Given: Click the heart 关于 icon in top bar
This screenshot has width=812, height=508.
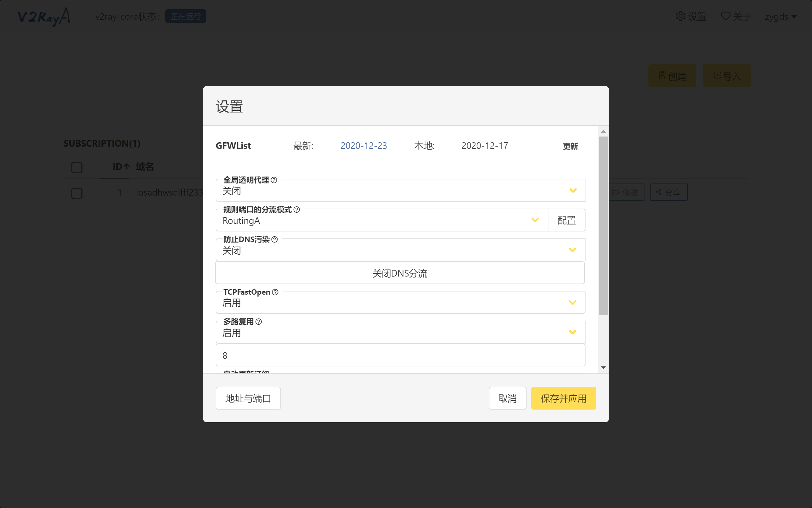Looking at the screenshot, I should [x=725, y=16].
